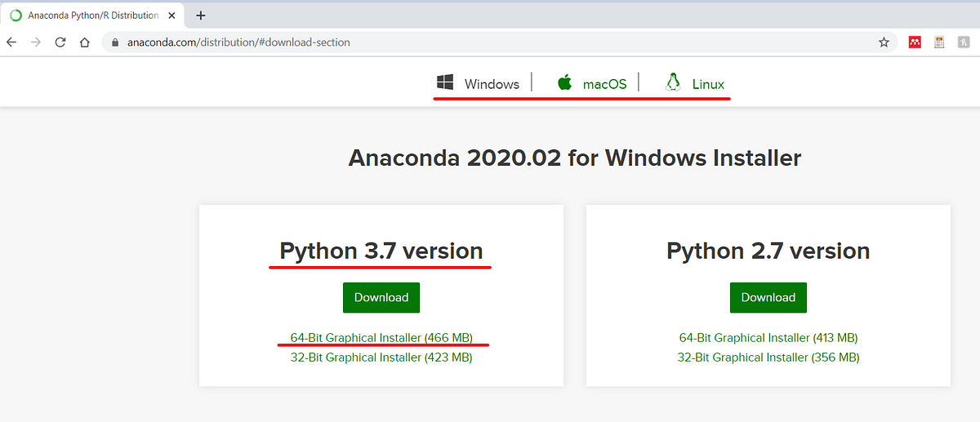Open the rightmost gray extension icon
The width and height of the screenshot is (980, 422).
click(x=964, y=42)
